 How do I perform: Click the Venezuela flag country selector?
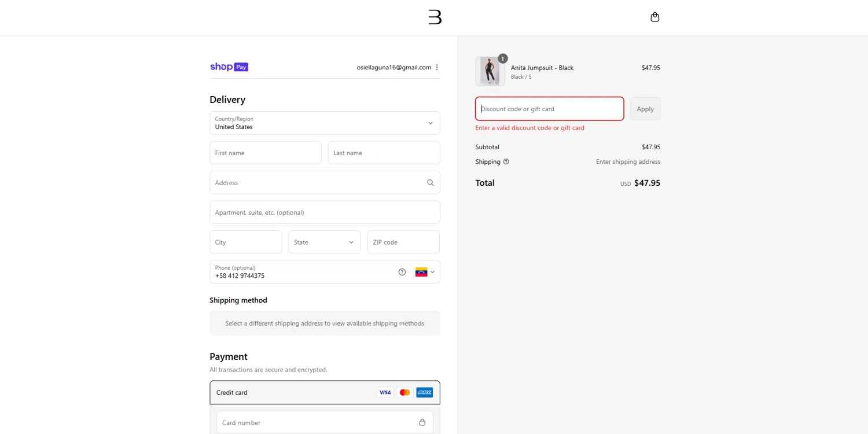[x=421, y=272]
